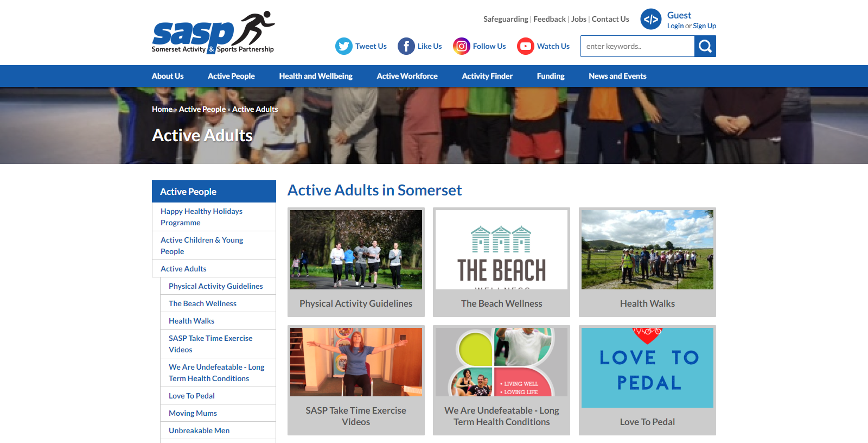Image resolution: width=868 pixels, height=443 pixels.
Task: Open We Are Undefeatable in sidebar
Action: point(218,372)
